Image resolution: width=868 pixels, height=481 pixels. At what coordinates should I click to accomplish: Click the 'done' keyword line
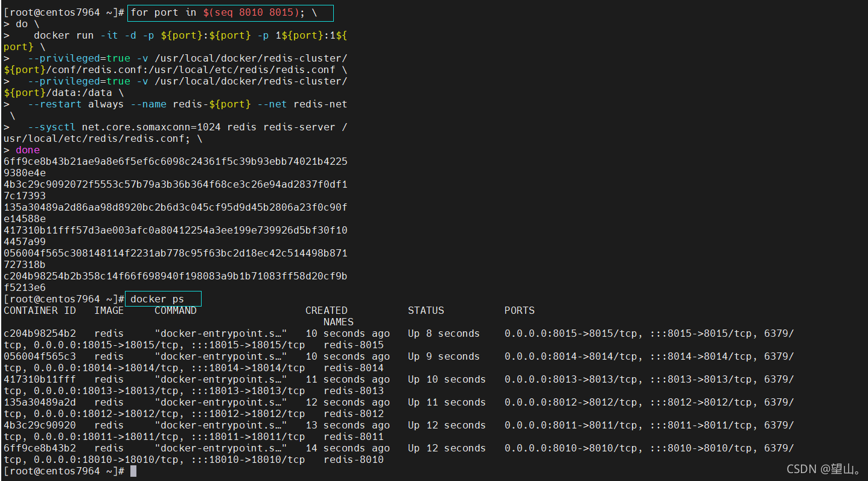point(28,150)
